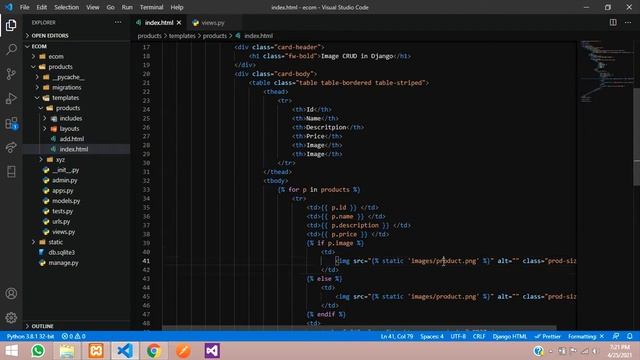Open models.py in the explorer
This screenshot has height=360, width=640.
(x=66, y=201)
